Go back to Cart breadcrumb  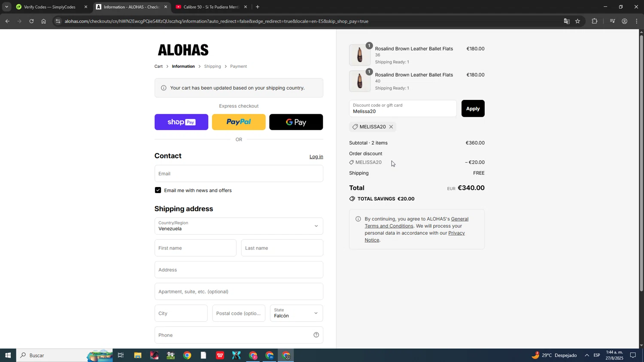[158, 66]
